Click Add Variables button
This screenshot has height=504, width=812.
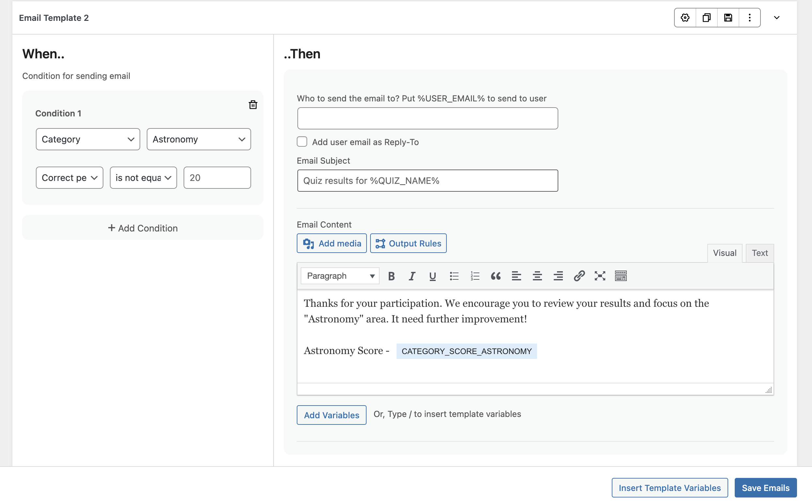(x=331, y=415)
